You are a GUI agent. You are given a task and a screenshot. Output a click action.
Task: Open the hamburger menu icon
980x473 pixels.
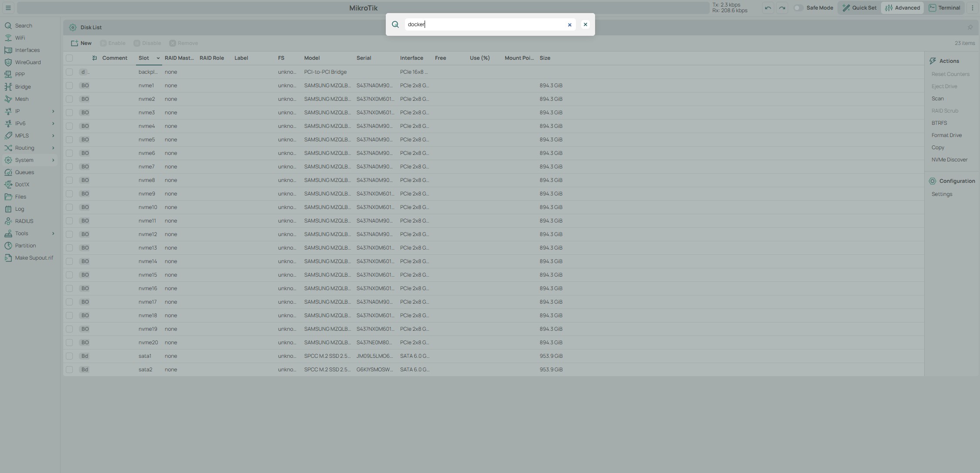[8, 8]
